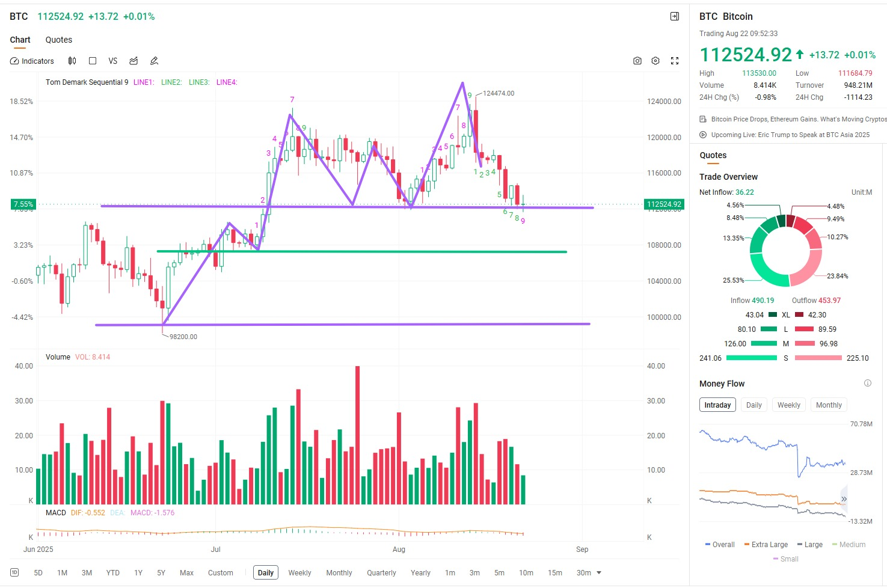Screen dimensions: 887x588
Task: Toggle Extra Large legend series
Action: [x=766, y=544]
